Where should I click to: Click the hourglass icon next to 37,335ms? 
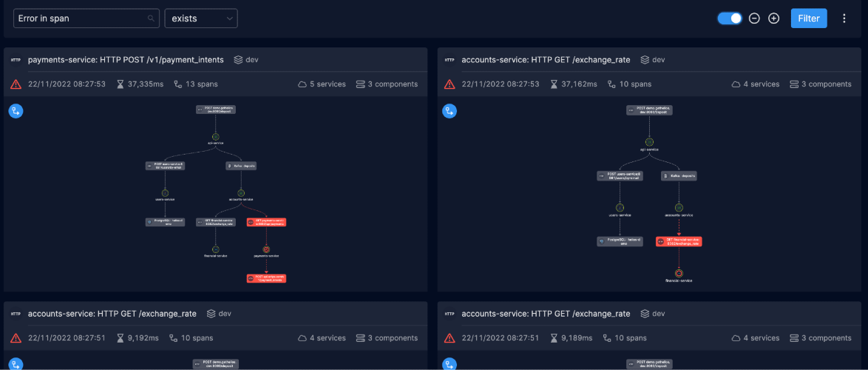(121, 84)
